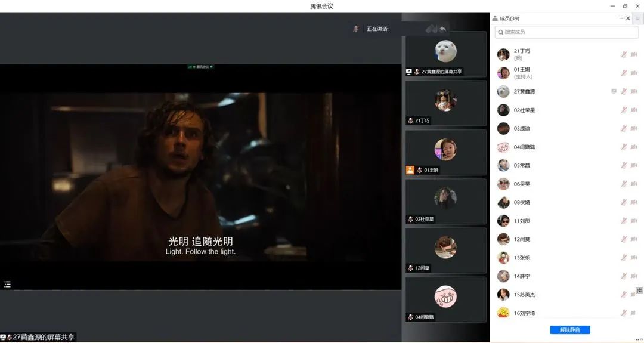The height and width of the screenshot is (343, 644).
Task: Collapse the speaker bar using arrow icon
Action: coord(442,29)
